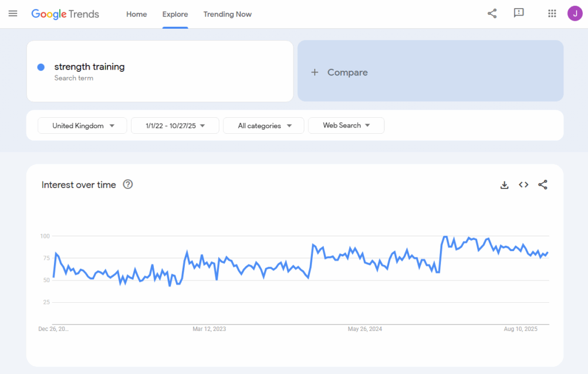This screenshot has height=374, width=588.
Task: Add a comparison term with Compare
Action: pos(339,72)
